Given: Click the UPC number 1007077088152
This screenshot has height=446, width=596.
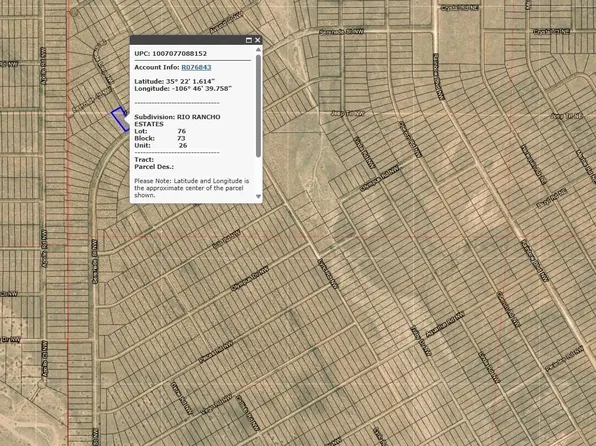Looking at the screenshot, I should 180,54.
